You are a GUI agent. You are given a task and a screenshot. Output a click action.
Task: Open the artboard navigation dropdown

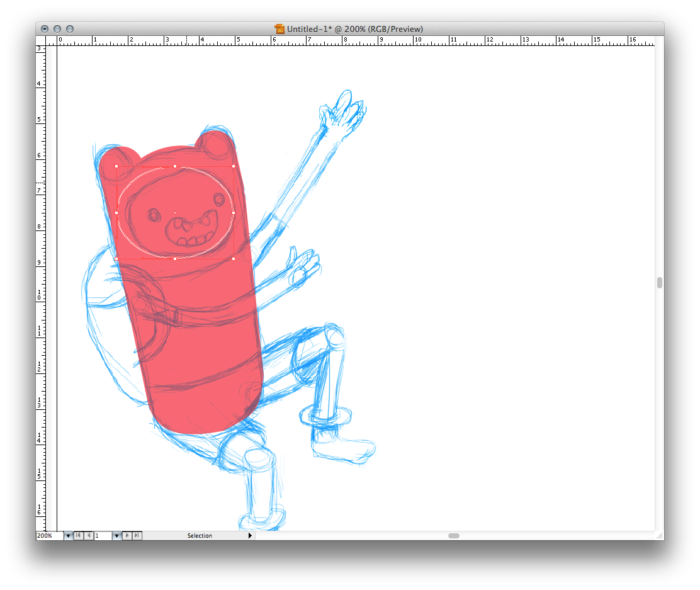pos(116,536)
